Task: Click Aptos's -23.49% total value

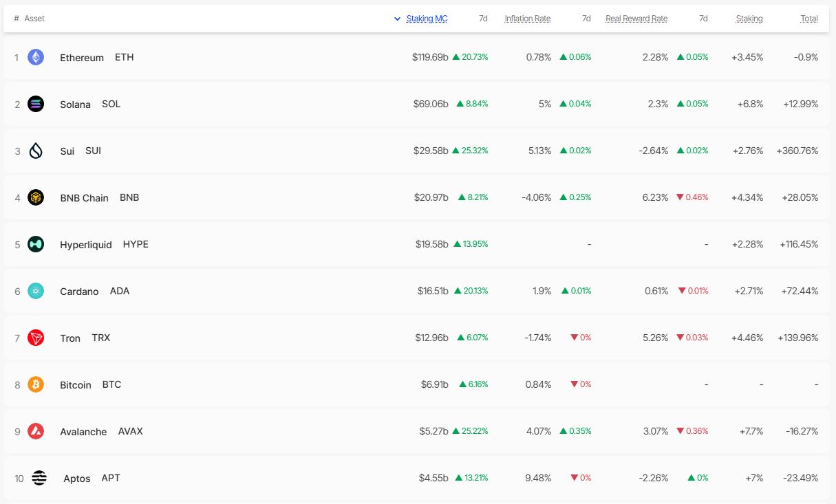Action: coord(801,478)
